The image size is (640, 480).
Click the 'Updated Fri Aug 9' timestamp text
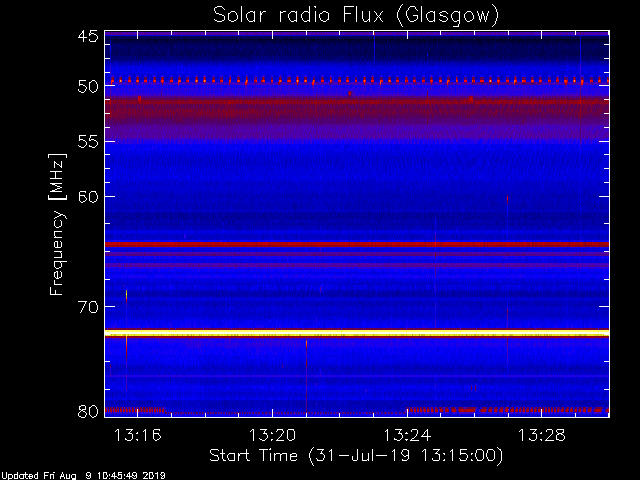83,475
